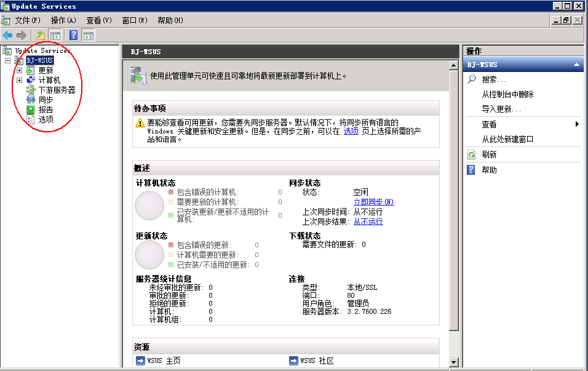Minimize the inner MDI child window

click(x=557, y=20)
